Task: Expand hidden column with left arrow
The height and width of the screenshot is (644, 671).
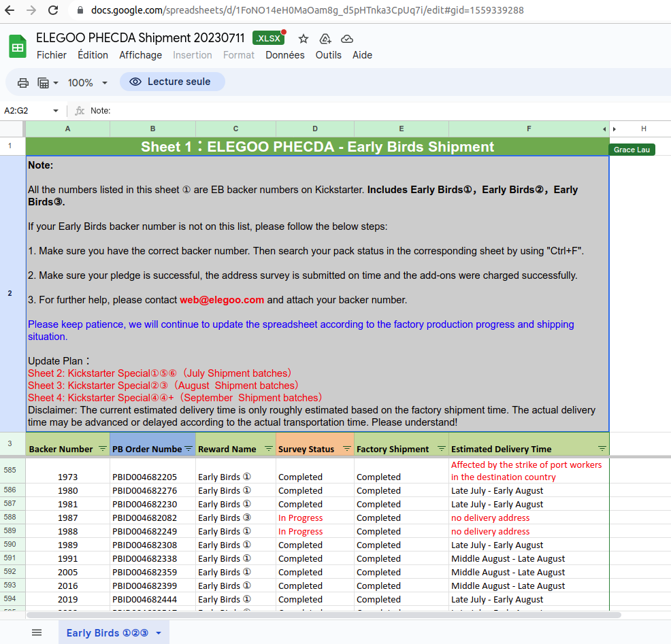Action: point(604,129)
